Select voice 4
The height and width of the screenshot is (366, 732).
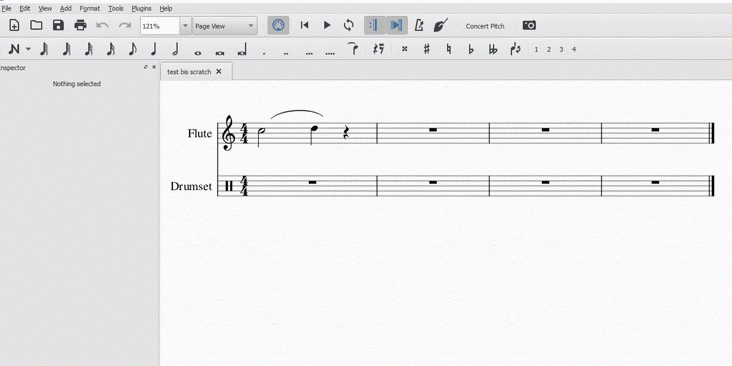point(574,49)
